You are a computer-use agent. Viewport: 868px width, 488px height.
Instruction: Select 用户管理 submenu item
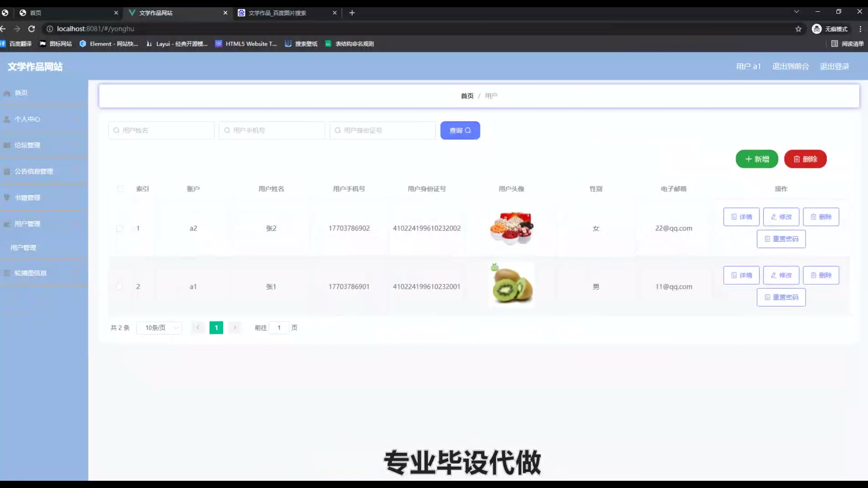(24, 248)
